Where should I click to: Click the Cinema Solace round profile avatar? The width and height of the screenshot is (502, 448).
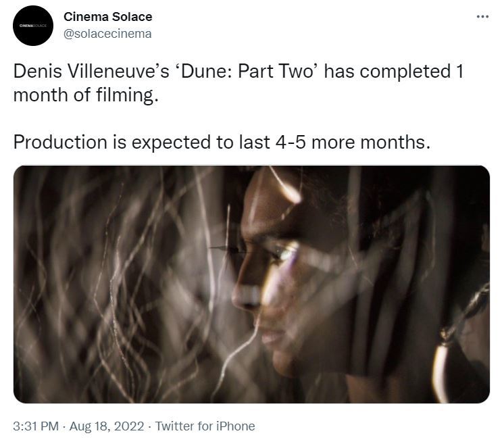pyautogui.click(x=33, y=26)
